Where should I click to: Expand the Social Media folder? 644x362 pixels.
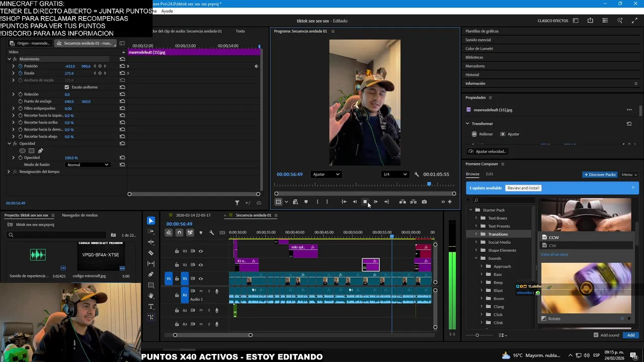point(476,242)
